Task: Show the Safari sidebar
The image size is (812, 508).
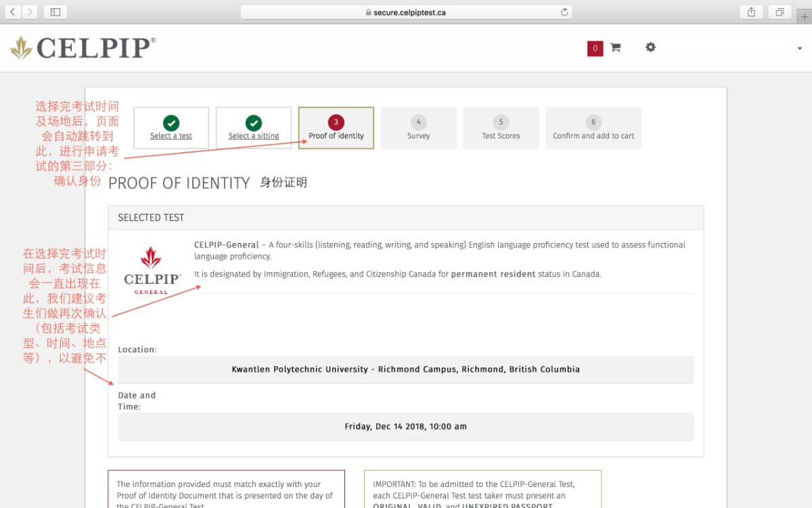Action: [x=55, y=12]
